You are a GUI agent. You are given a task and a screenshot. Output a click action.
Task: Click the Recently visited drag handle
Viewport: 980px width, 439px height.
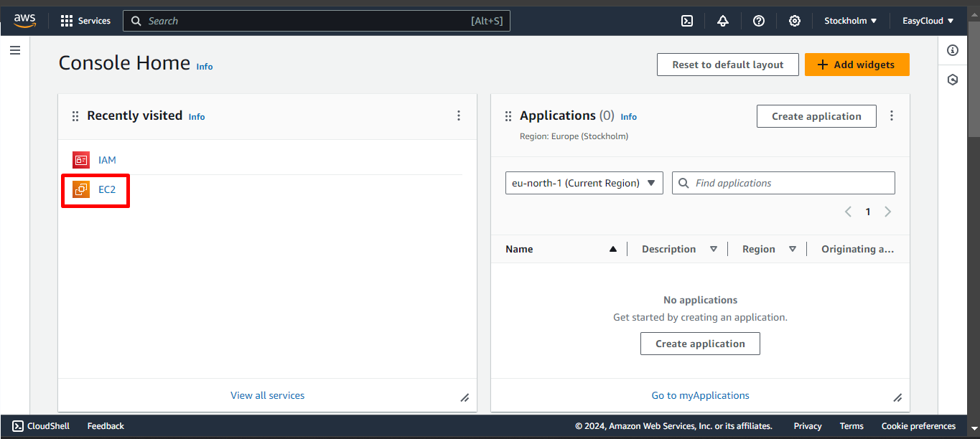75,116
